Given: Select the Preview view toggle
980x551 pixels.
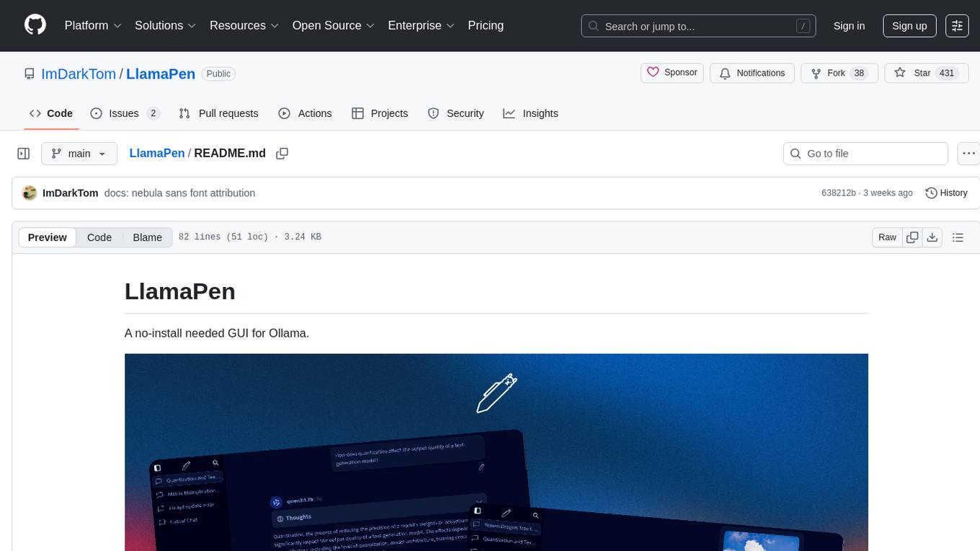Looking at the screenshot, I should tap(48, 237).
